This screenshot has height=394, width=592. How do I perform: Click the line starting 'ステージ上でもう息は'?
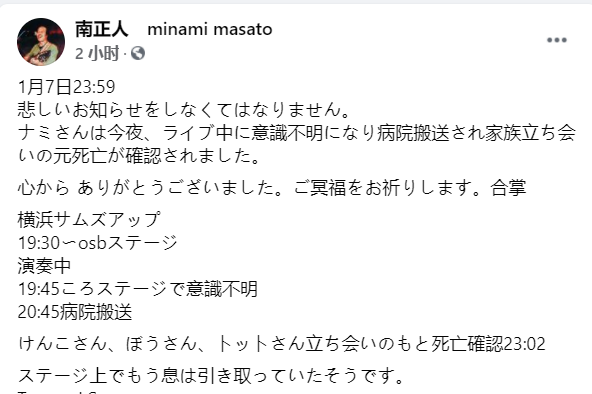pyautogui.click(x=211, y=376)
